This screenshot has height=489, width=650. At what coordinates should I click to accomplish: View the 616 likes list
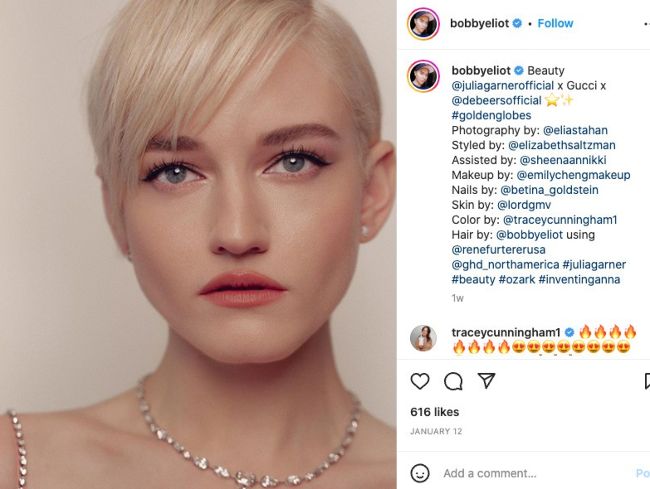434,412
